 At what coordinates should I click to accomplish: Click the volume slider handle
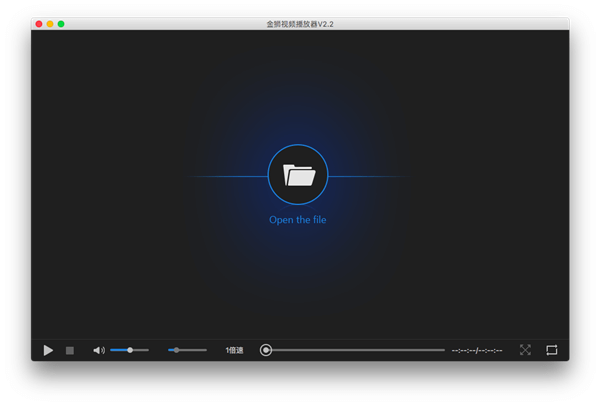click(130, 350)
